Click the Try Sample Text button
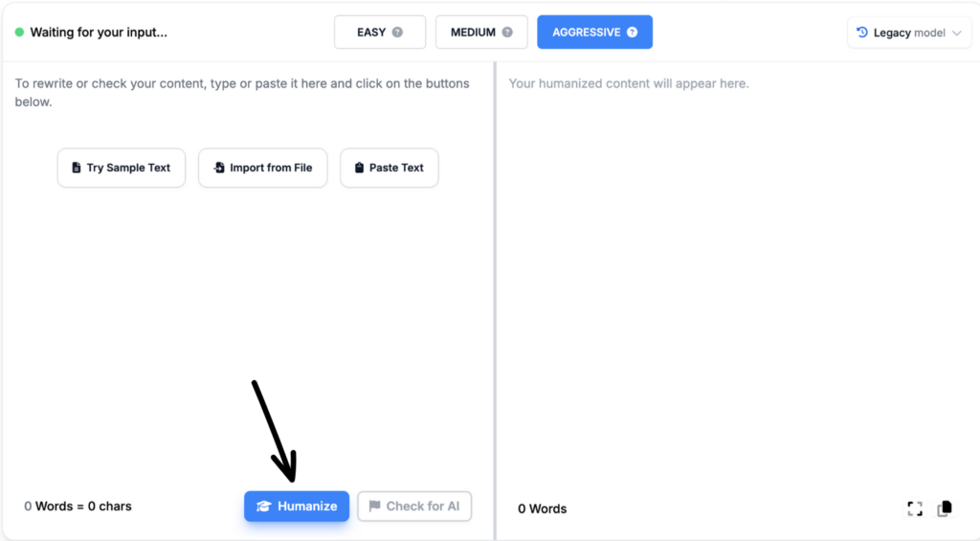Viewport: 980px width, 541px height. (122, 168)
